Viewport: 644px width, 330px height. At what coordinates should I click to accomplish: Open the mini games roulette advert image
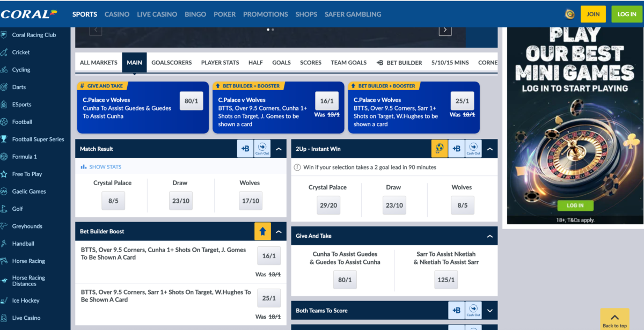[575, 126]
